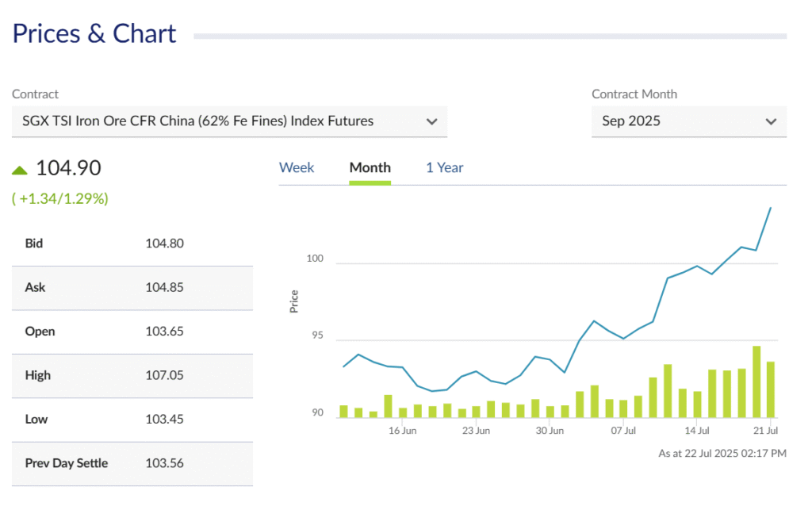Click the Ask row value 104.85
812x510 pixels.
coord(164,287)
